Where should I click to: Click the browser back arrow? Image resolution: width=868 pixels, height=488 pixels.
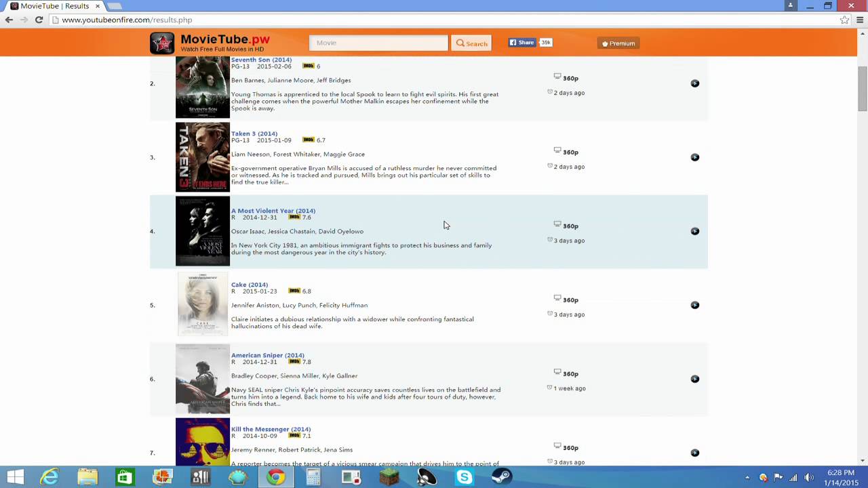(x=9, y=20)
